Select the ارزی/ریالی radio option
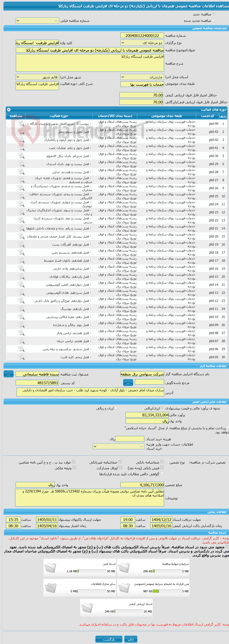Viewport: 229px width, 644px height. [x=162, y=408]
